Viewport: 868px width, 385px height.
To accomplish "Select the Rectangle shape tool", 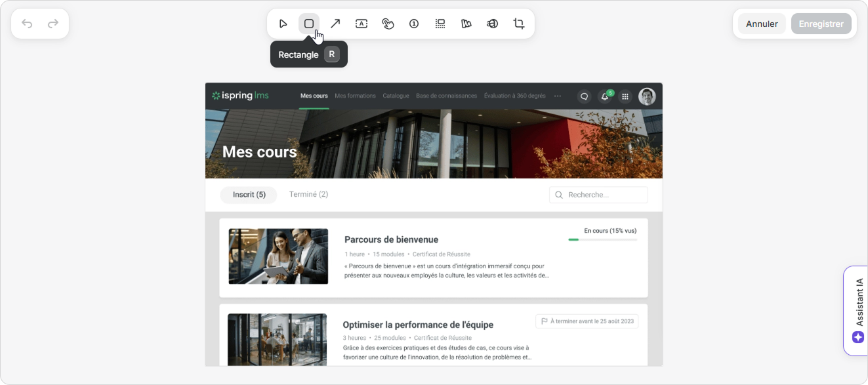I will 309,24.
